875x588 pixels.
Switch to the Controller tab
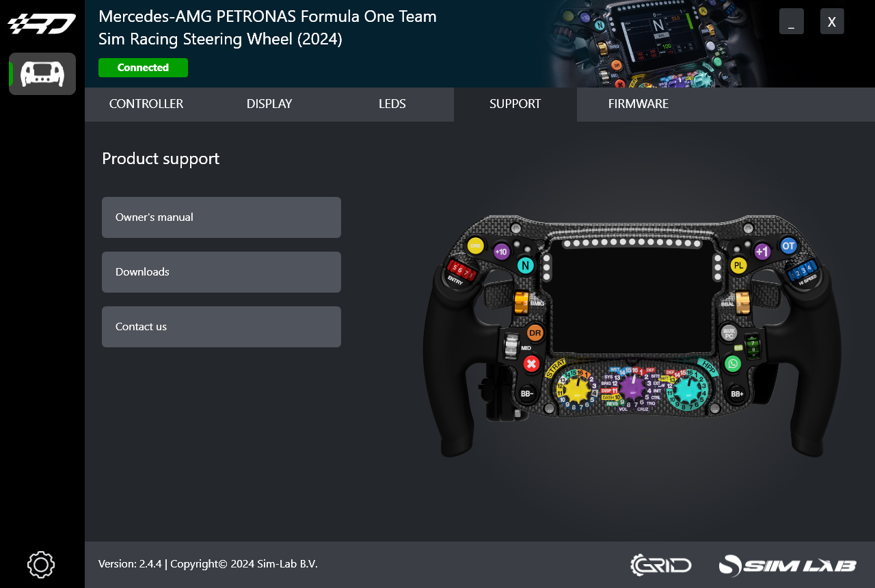tap(146, 104)
